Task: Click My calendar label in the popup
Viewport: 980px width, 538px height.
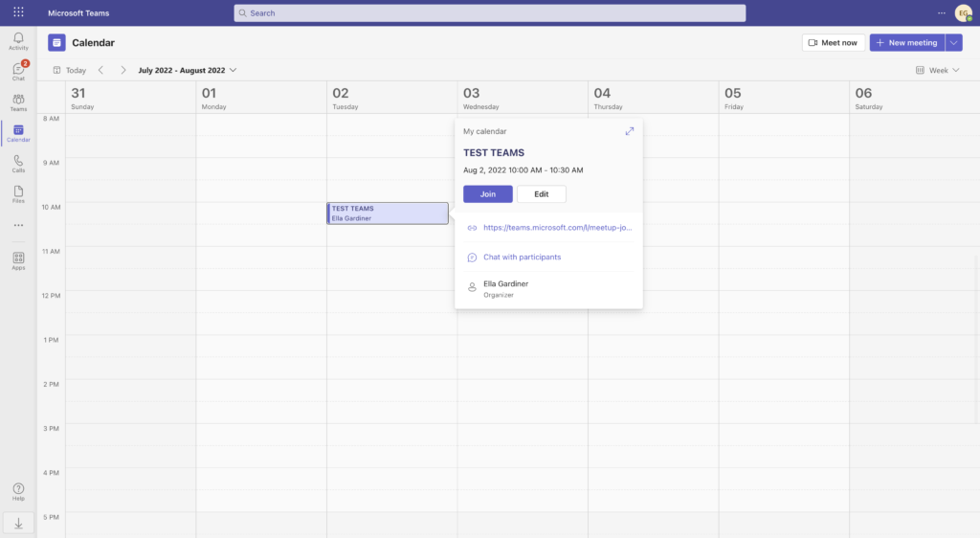Action: [x=484, y=131]
